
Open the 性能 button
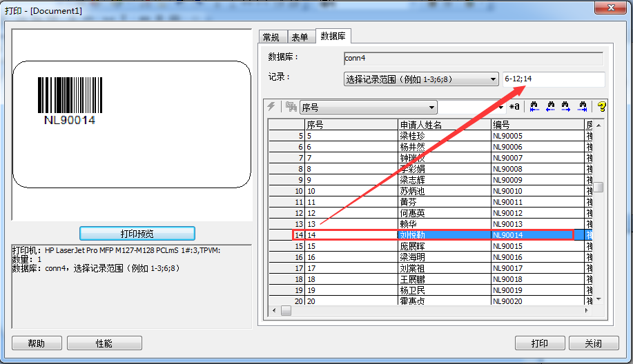click(x=104, y=343)
